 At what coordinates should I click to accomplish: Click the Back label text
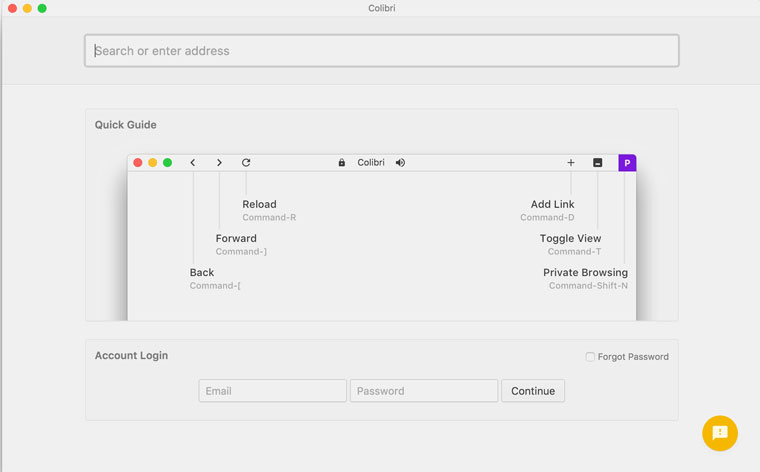[x=202, y=272]
